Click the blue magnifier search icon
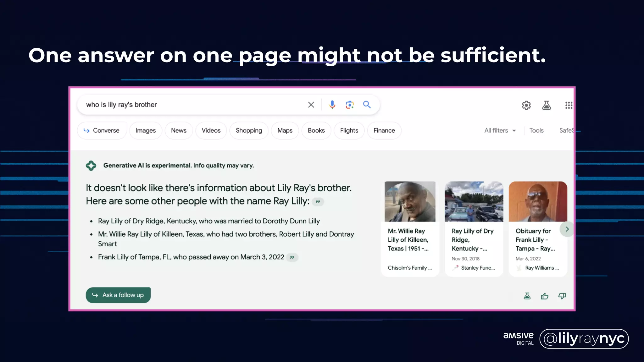644x362 pixels. [367, 105]
